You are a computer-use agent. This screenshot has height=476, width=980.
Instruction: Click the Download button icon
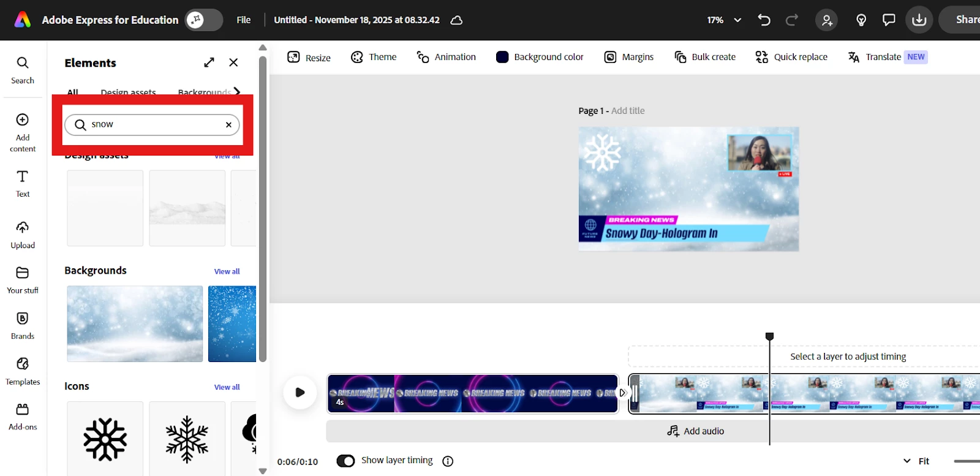coord(919,20)
